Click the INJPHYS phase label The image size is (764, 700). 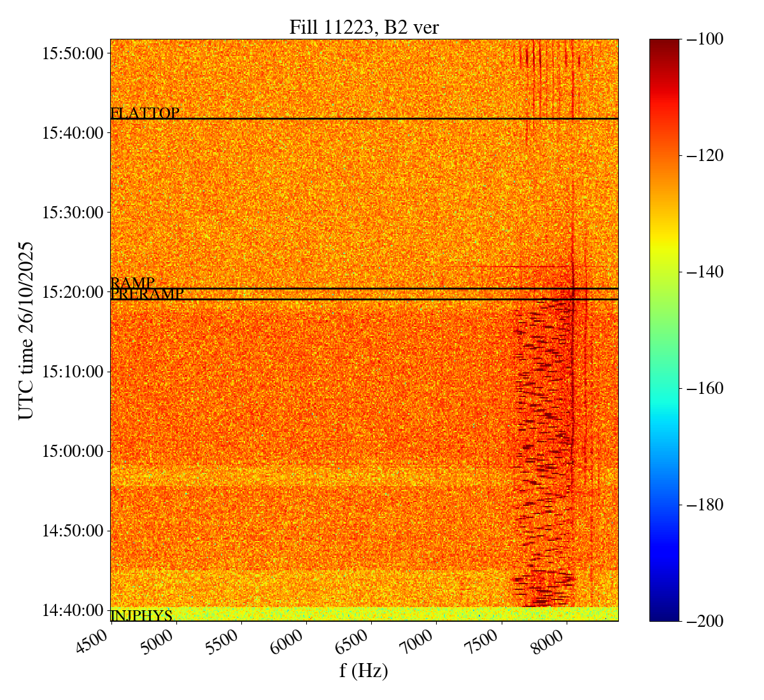[x=141, y=615]
